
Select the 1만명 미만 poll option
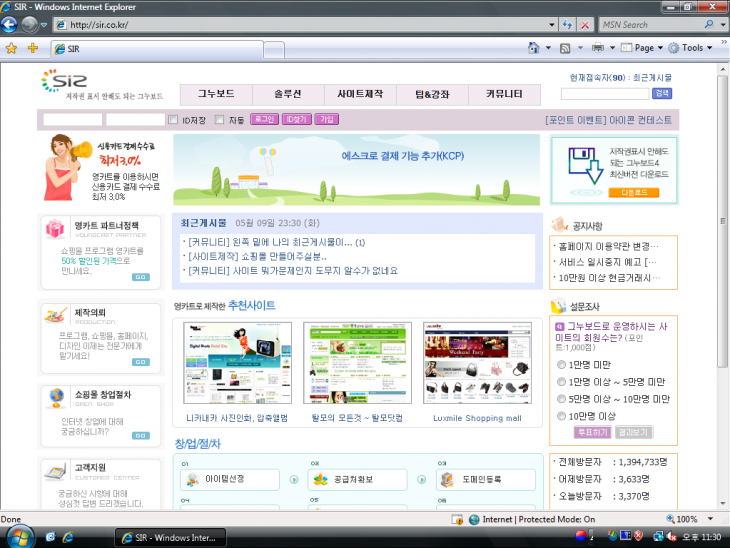pyautogui.click(x=561, y=365)
